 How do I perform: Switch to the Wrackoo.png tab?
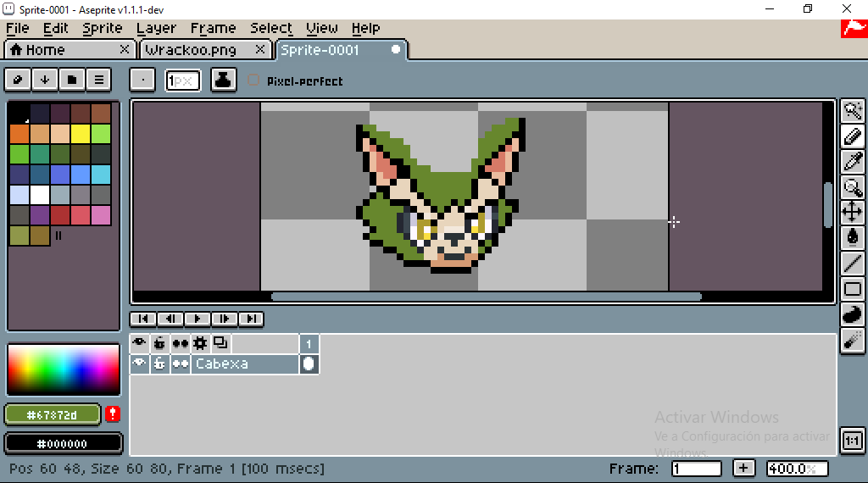point(202,50)
